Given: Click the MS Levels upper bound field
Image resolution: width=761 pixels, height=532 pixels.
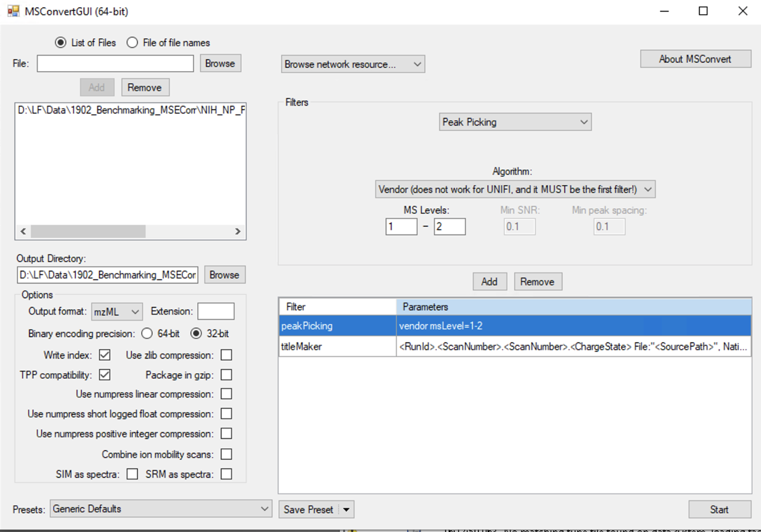Looking at the screenshot, I should point(449,227).
